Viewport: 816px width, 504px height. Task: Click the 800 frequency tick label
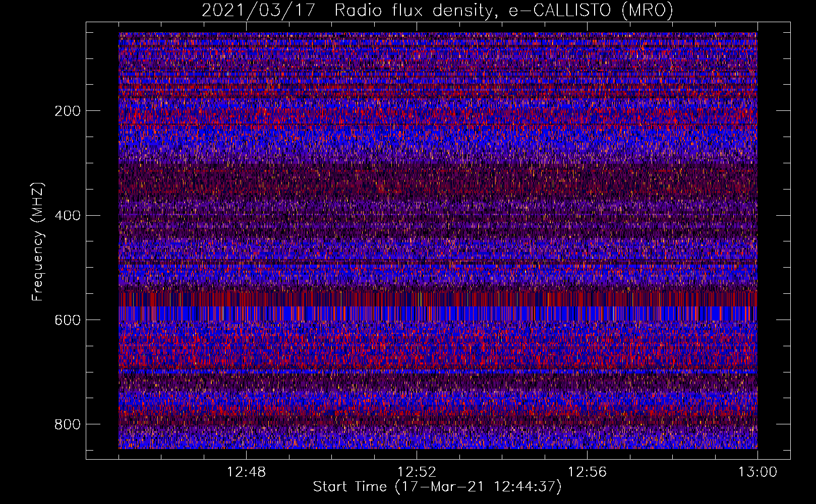pos(68,424)
